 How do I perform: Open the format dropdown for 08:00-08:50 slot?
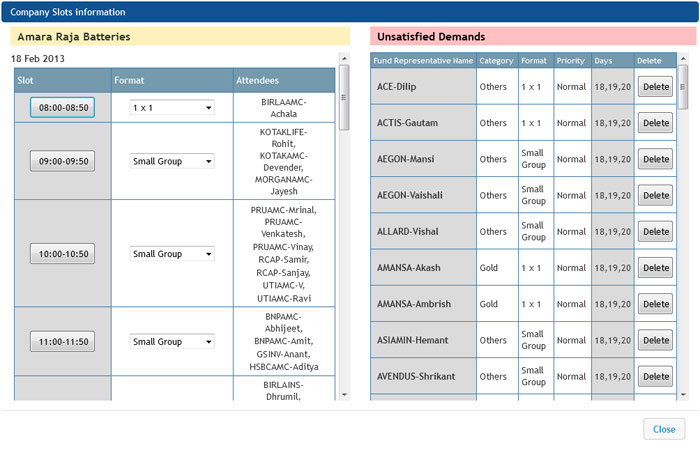172,108
